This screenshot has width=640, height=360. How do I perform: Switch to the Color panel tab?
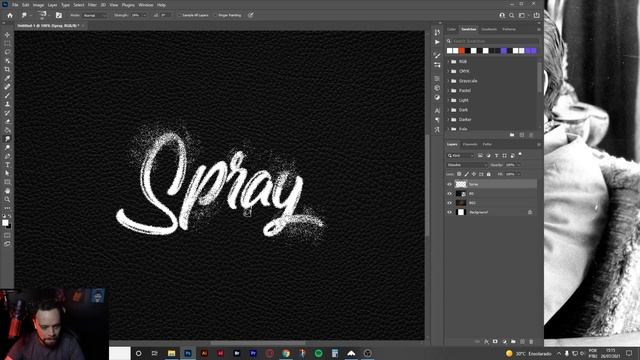click(451, 29)
